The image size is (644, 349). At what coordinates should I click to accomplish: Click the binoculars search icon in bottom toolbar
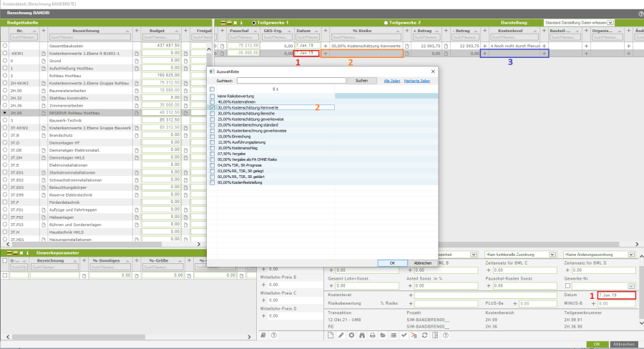[x=362, y=335]
